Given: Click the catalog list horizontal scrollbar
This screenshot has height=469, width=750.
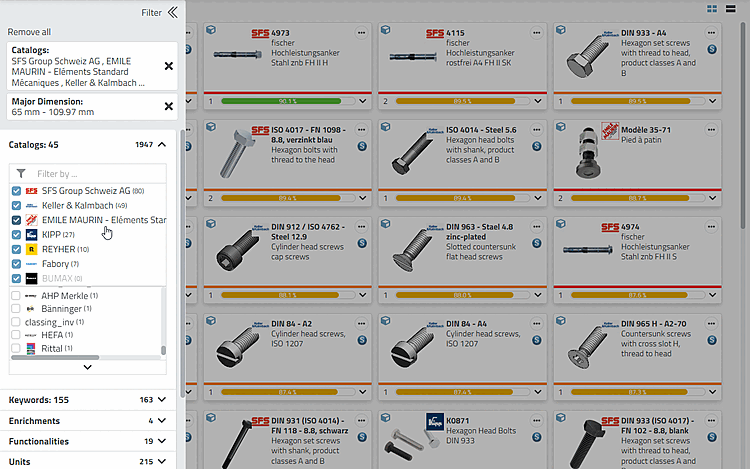Looking at the screenshot, I should tap(55, 358).
